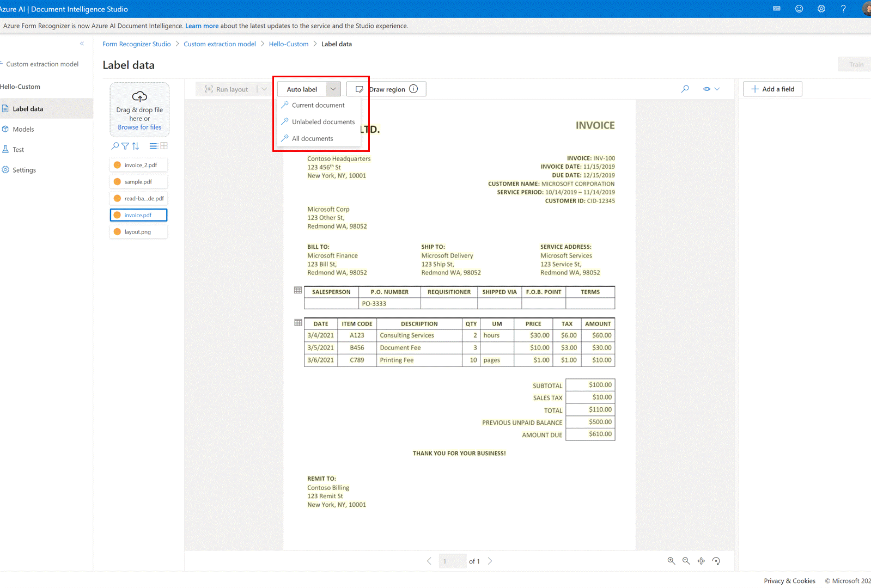Choose Unlabeled documents in the dropdown menu
This screenshot has width=871, height=588.
(x=323, y=122)
